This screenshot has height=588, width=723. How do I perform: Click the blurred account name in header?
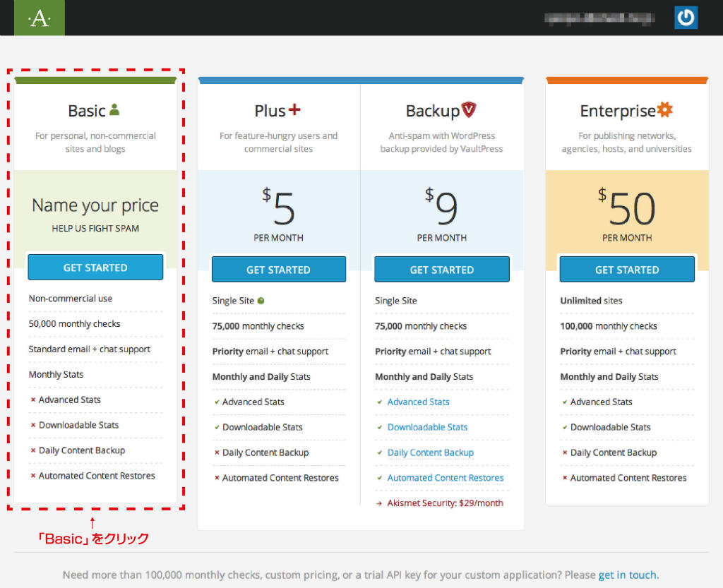[x=599, y=18]
